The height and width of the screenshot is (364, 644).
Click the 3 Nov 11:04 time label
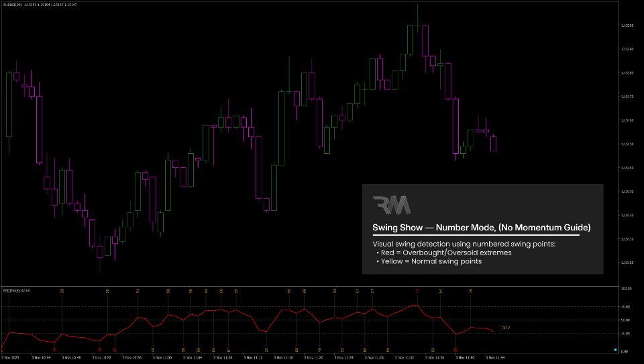[193, 357]
